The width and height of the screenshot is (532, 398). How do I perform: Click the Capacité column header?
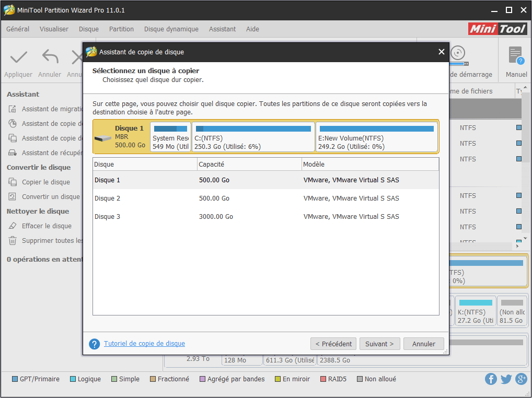pos(249,165)
